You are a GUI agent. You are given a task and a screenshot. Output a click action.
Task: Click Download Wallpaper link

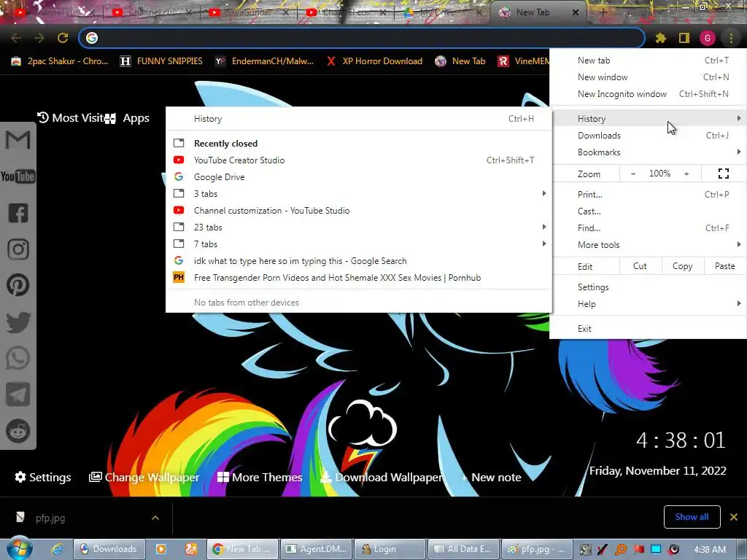pyautogui.click(x=381, y=477)
